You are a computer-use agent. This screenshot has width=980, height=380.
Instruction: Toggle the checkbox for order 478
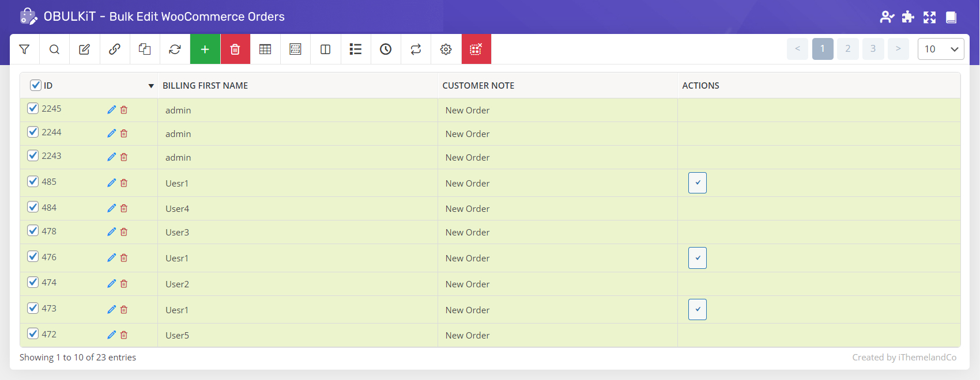coord(33,231)
